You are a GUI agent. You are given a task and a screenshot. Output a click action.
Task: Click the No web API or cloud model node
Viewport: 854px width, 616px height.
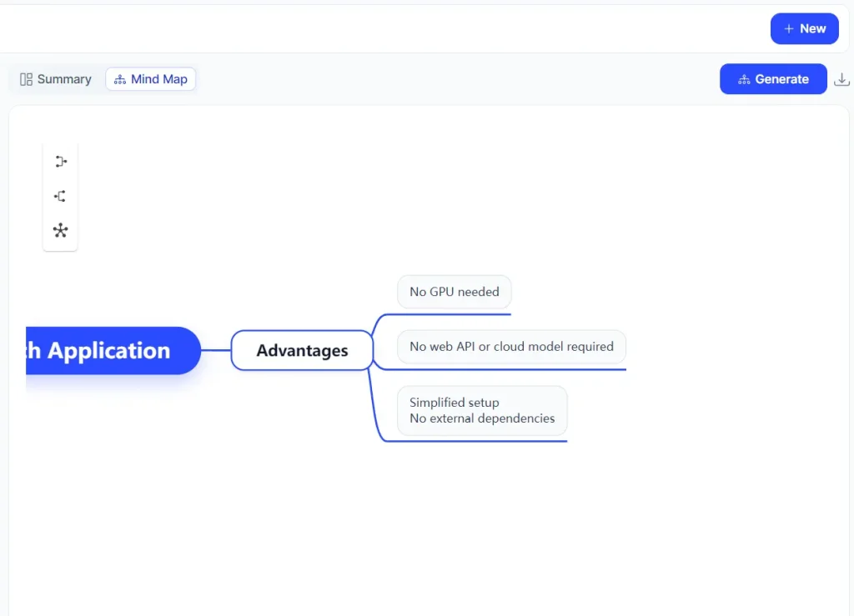(511, 346)
